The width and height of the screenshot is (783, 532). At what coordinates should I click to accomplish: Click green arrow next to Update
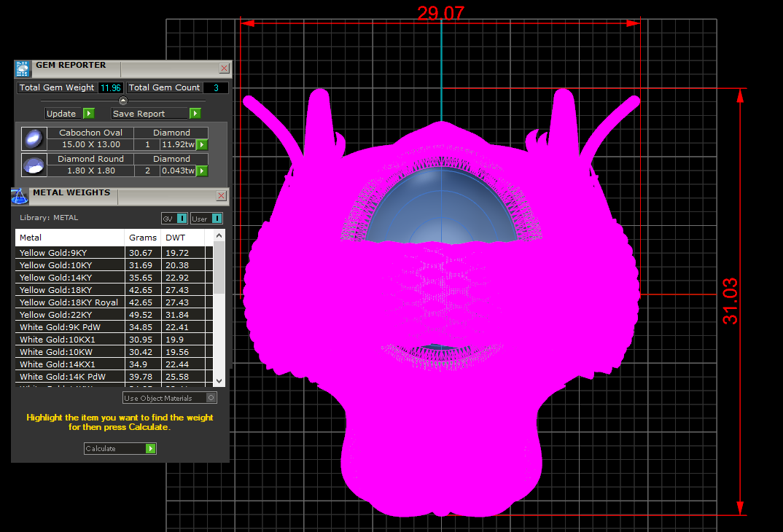click(88, 114)
